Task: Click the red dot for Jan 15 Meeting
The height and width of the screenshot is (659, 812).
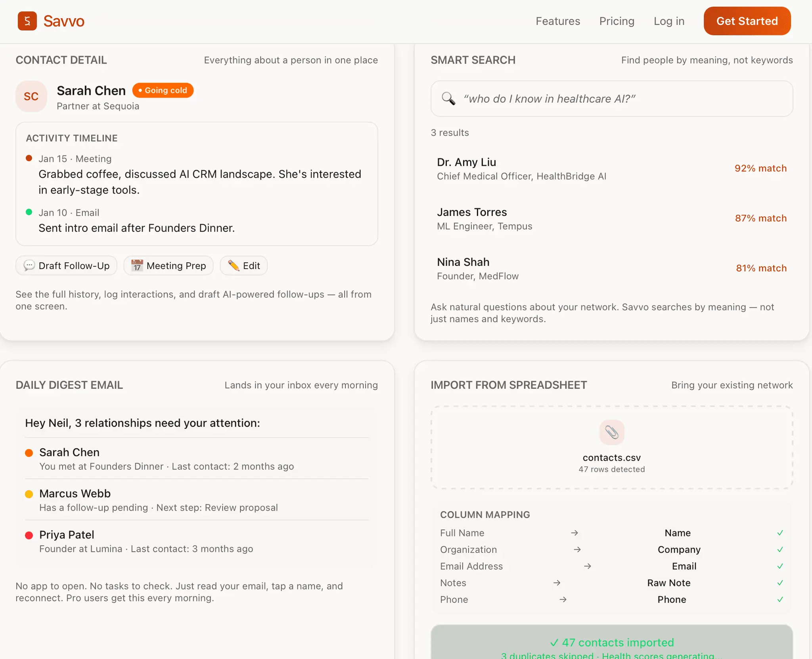Action: click(29, 158)
